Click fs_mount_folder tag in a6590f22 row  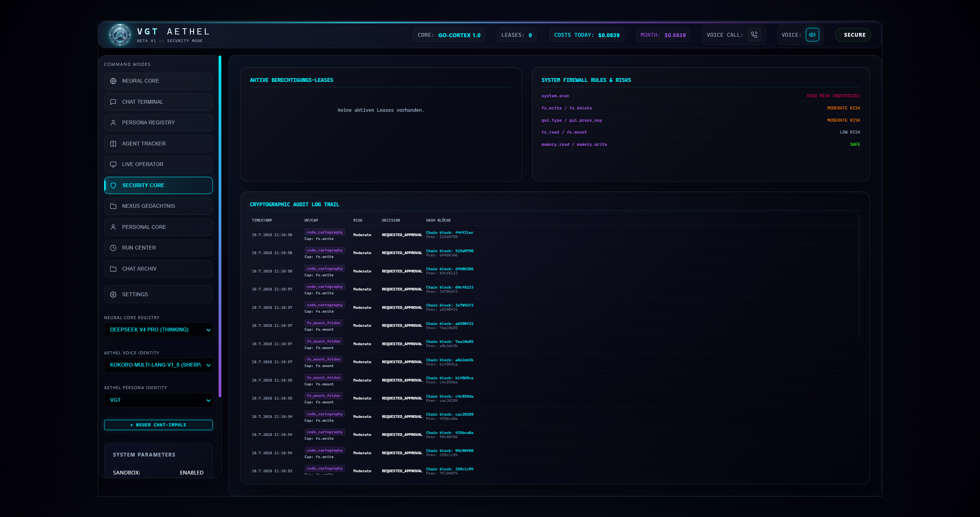[x=323, y=323]
